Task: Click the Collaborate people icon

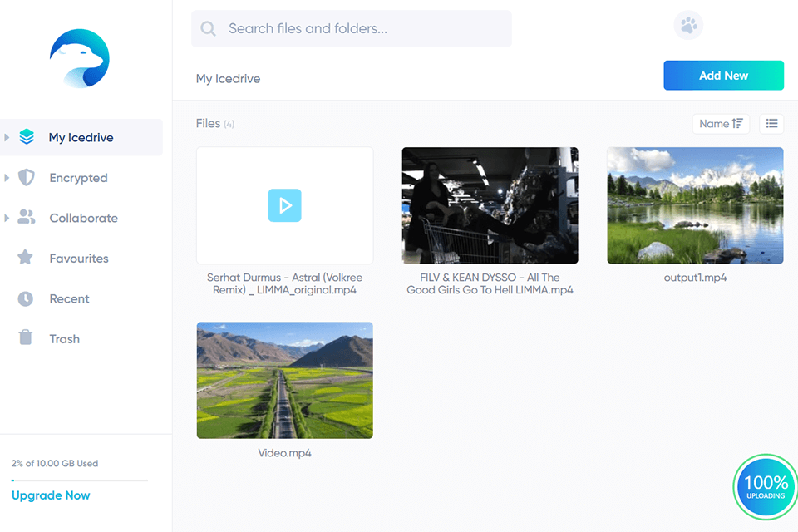Action: click(x=27, y=218)
